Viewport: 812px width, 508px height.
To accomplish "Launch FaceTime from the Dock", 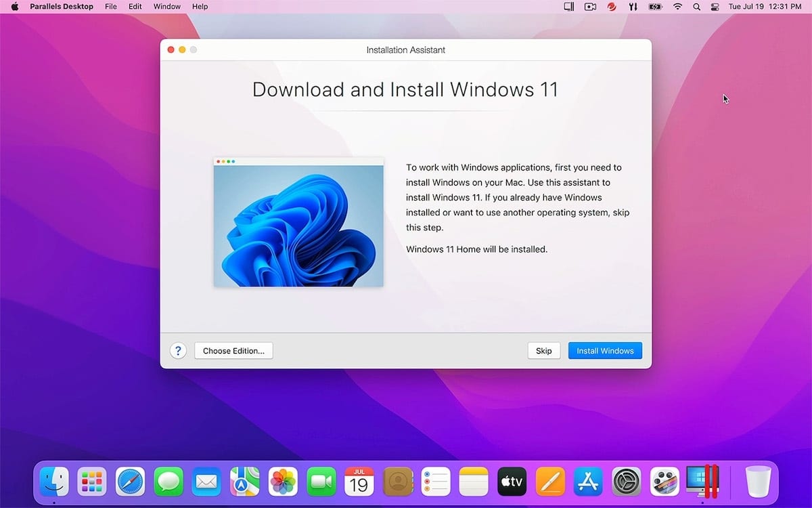I will [321, 482].
